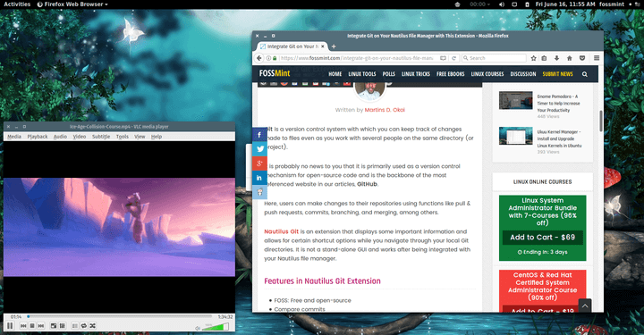Share article on Twitter
The height and width of the screenshot is (335, 644).
[x=259, y=149]
